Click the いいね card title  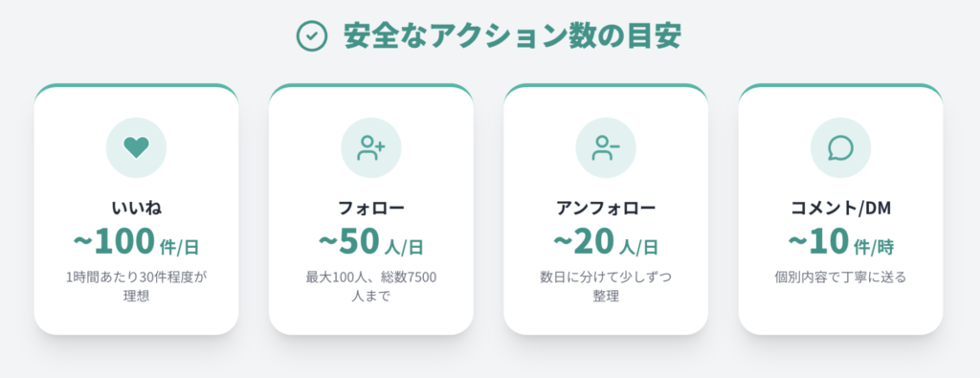pos(136,208)
